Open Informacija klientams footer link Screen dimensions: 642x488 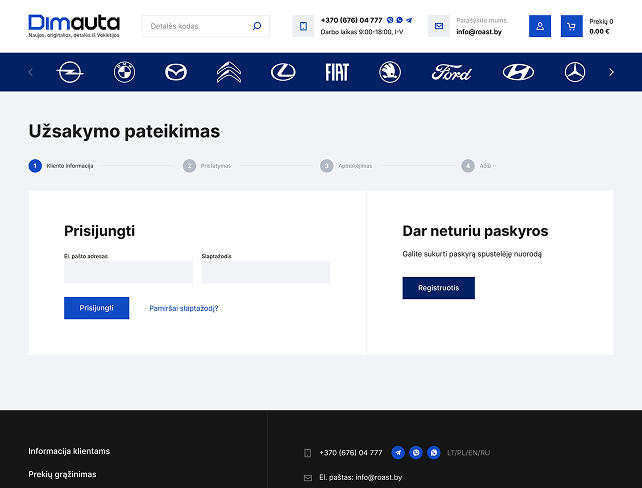pyautogui.click(x=69, y=451)
